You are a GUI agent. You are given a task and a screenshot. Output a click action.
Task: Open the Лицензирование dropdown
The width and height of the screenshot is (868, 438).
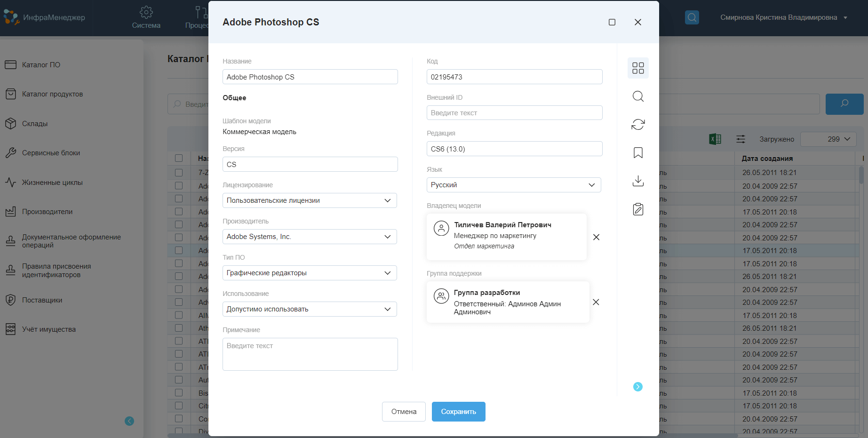click(310, 200)
